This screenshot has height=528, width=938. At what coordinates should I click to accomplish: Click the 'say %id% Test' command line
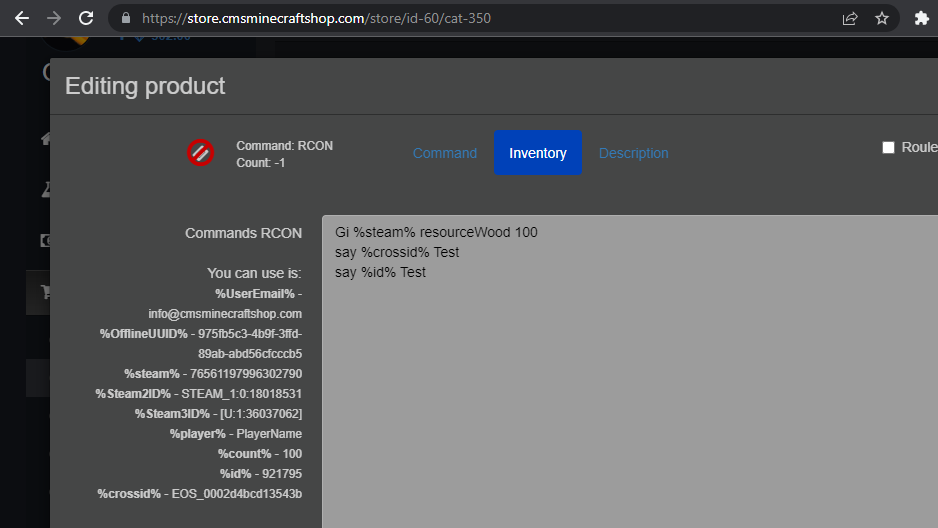[x=380, y=272]
